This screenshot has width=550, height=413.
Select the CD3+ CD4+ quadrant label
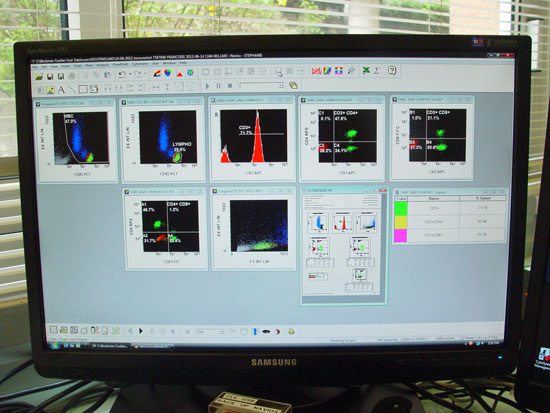coord(346,113)
